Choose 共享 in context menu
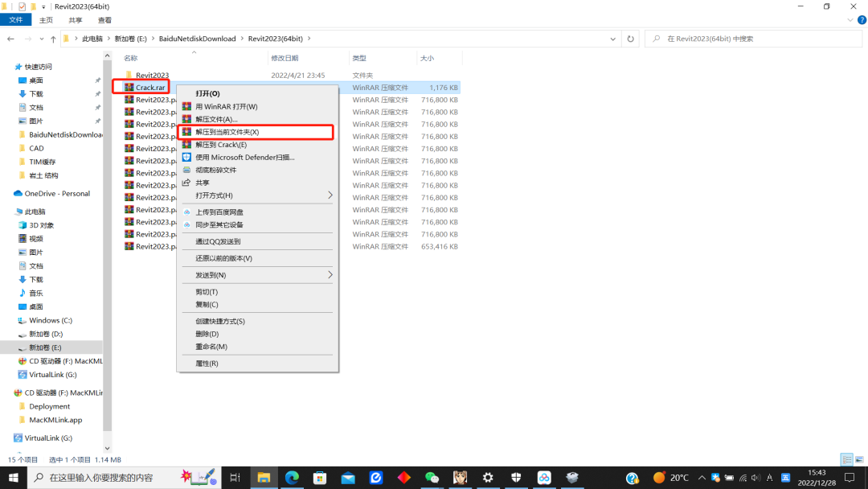This screenshot has width=868, height=489. tap(257, 183)
